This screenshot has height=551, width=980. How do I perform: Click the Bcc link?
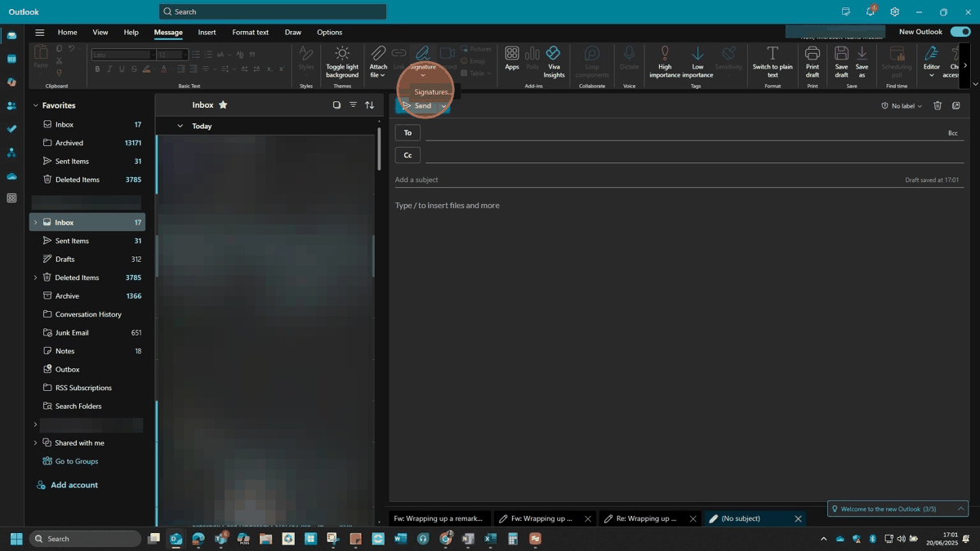[x=952, y=133]
